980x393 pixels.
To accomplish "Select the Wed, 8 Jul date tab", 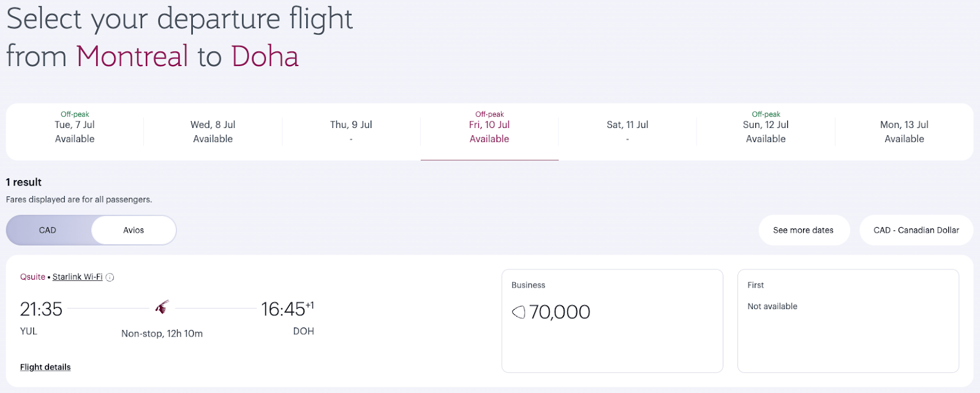I will [213, 132].
